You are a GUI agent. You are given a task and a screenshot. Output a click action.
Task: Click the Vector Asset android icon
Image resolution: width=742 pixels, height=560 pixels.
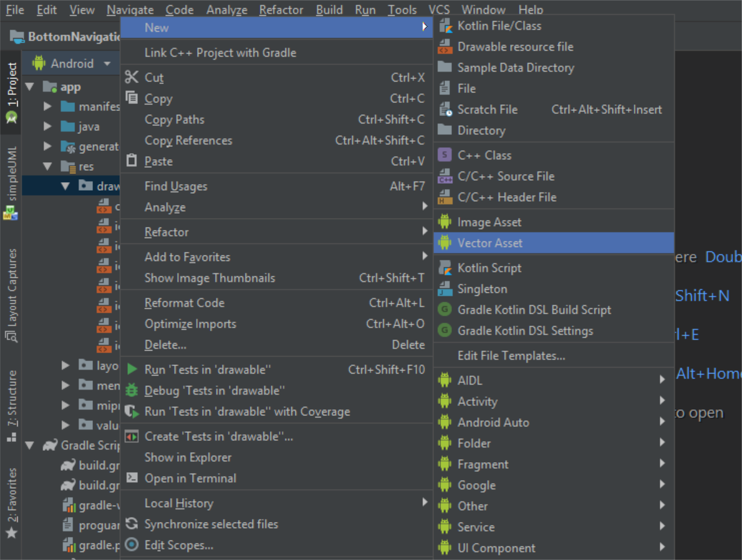point(445,243)
